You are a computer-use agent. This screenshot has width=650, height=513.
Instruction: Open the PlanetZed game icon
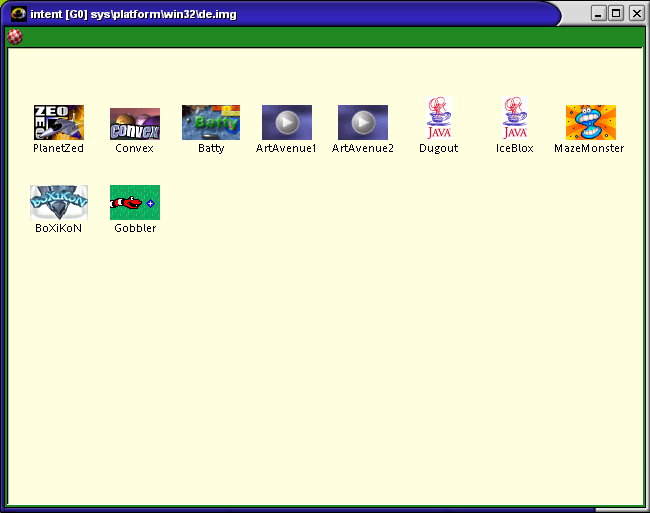tap(58, 122)
